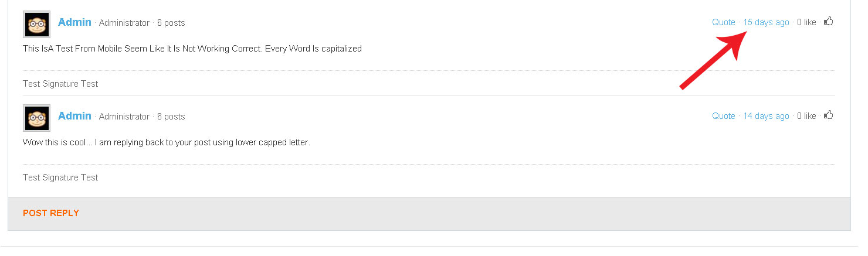Open Admin profile from second post username
This screenshot has height=256, width=868.
(x=74, y=116)
